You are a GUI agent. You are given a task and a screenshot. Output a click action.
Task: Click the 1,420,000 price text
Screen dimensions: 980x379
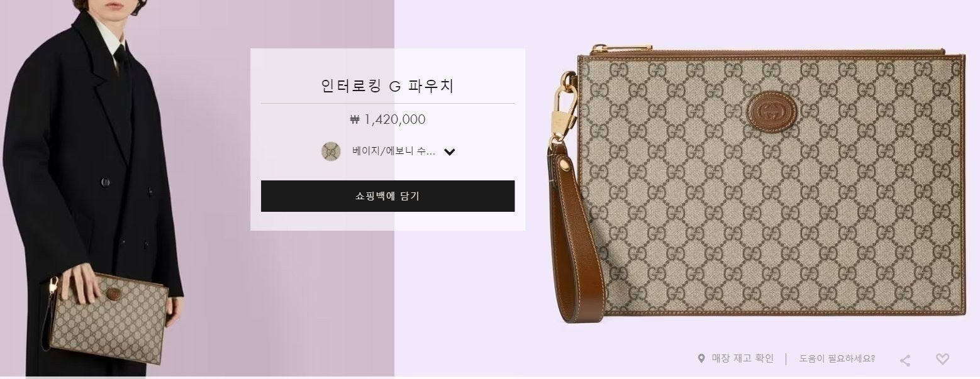pyautogui.click(x=395, y=119)
